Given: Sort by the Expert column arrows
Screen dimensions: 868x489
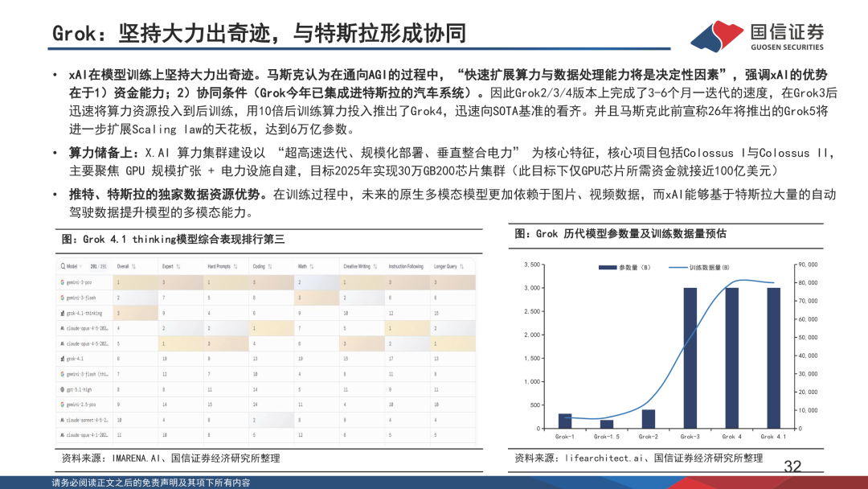Looking at the screenshot, I should (178, 266).
